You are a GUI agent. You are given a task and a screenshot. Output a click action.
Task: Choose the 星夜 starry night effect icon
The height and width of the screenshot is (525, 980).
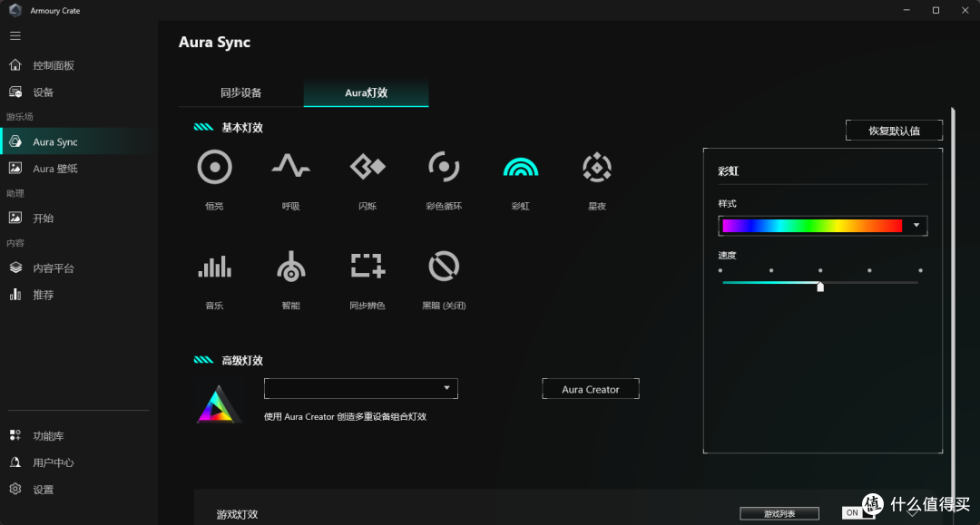click(x=597, y=168)
